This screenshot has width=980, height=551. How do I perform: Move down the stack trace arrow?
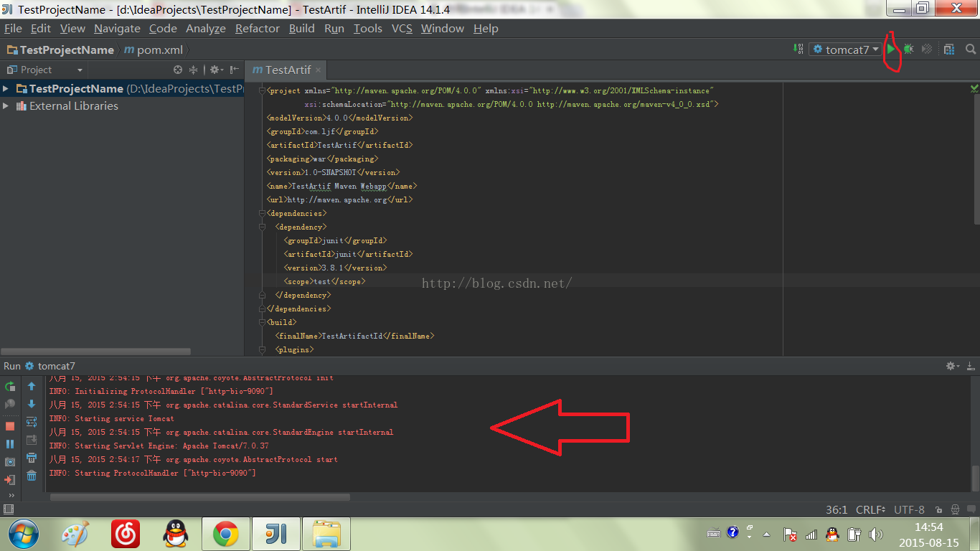point(32,404)
